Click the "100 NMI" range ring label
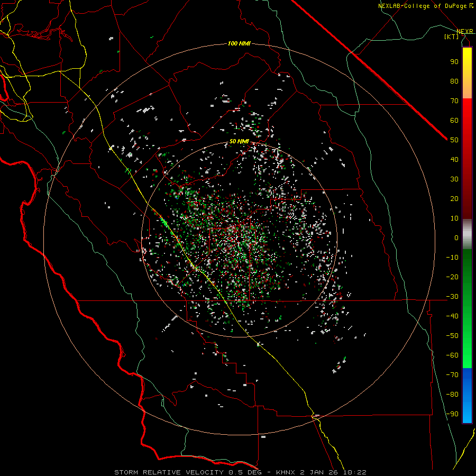This screenshot has width=476, height=476. [239, 44]
